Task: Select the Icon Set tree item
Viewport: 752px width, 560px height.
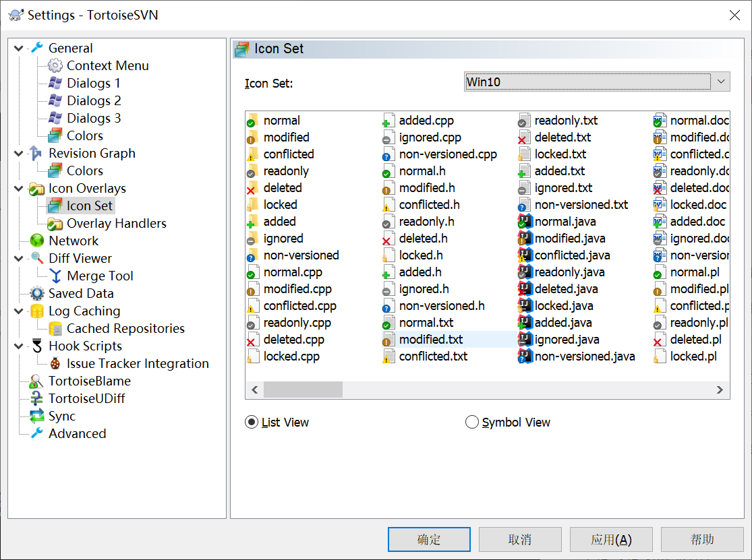Action: coord(90,206)
